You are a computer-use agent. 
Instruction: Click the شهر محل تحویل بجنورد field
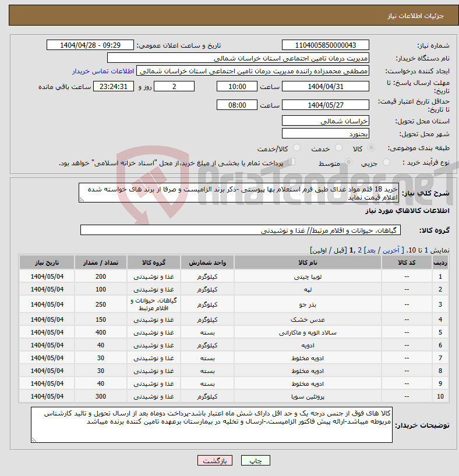point(325,134)
